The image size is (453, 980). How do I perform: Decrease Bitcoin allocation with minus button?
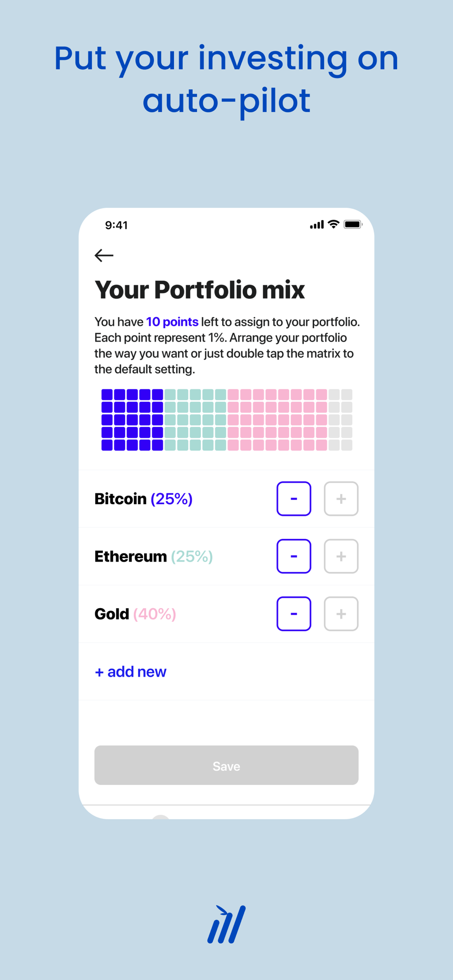point(294,499)
